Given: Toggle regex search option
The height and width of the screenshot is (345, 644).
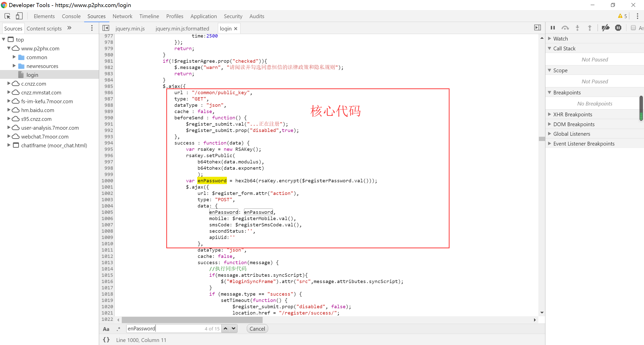Looking at the screenshot, I should [118, 329].
